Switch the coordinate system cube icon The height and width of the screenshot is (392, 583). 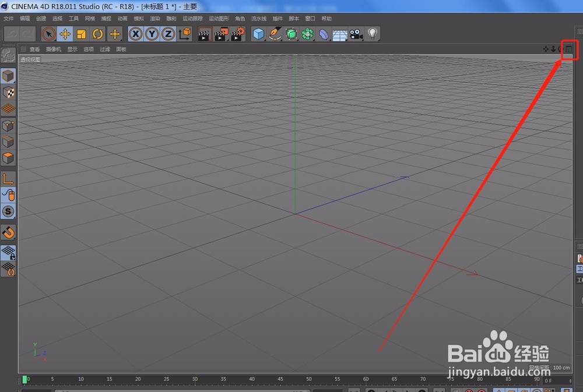[x=185, y=34]
